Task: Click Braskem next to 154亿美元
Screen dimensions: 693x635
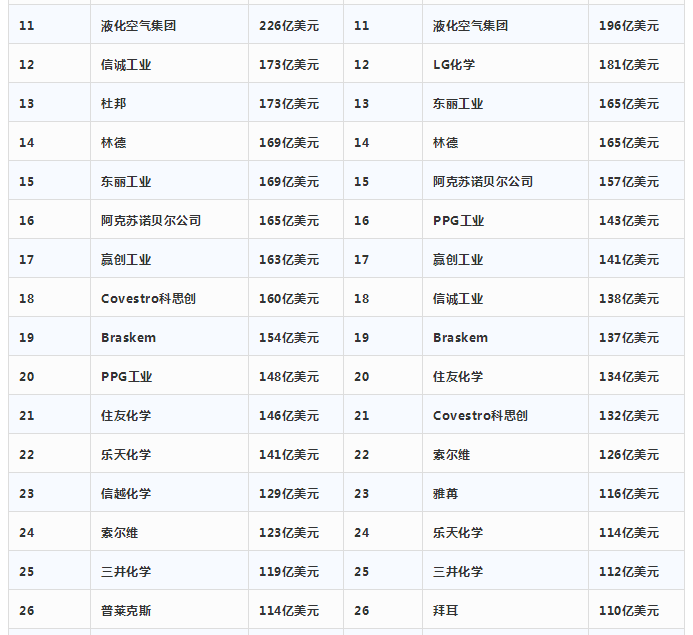Action: coord(128,338)
